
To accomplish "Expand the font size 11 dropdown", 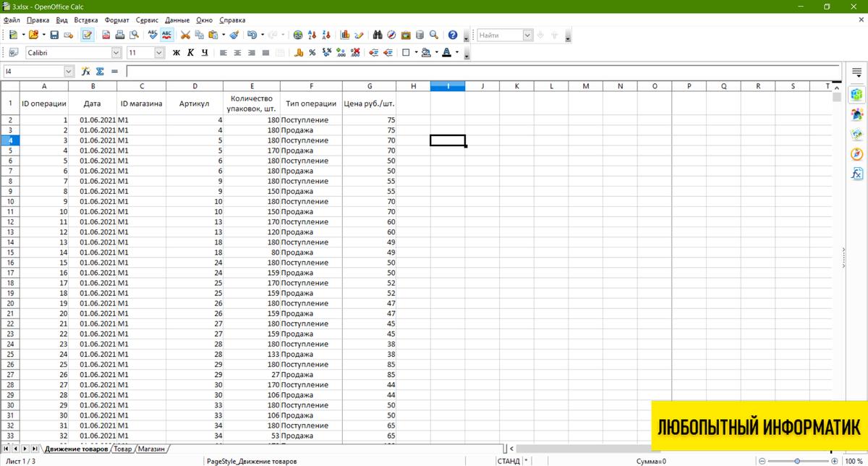I will click(x=160, y=53).
